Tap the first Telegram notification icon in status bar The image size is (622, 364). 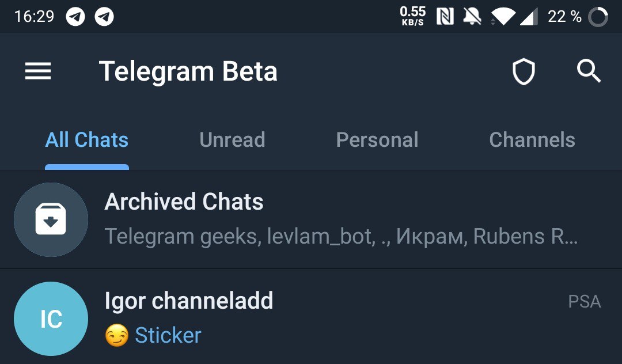coord(75,17)
